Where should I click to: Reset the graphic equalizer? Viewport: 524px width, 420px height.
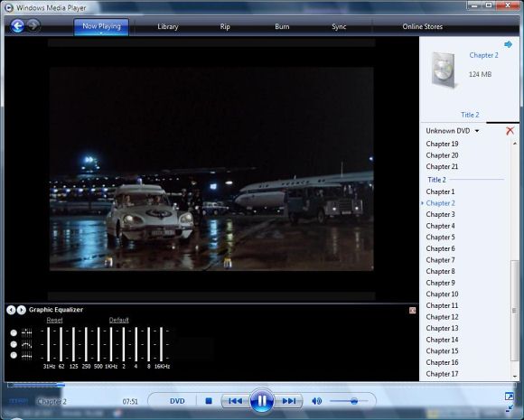pyautogui.click(x=54, y=320)
